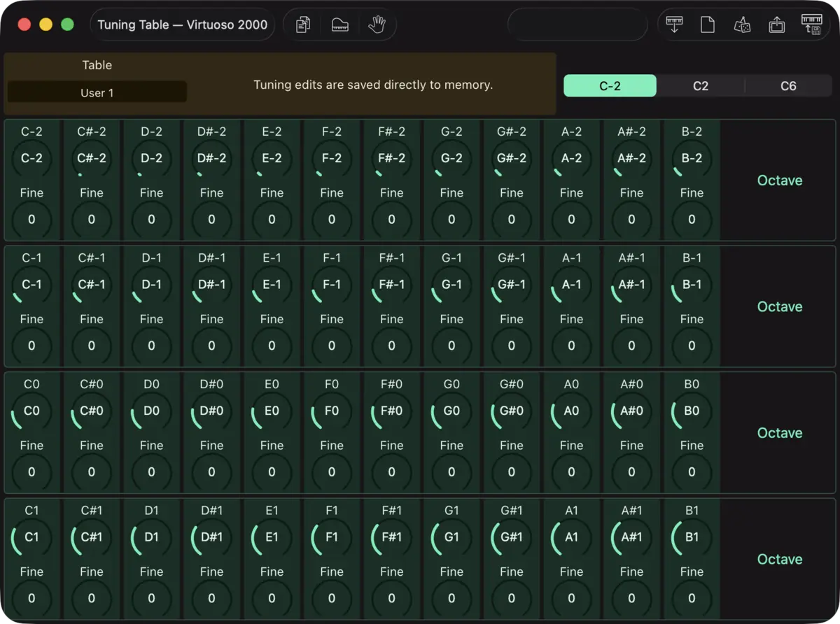Click the keyboard with down arrow icon
Image resolution: width=840 pixels, height=624 pixels.
pos(674,24)
